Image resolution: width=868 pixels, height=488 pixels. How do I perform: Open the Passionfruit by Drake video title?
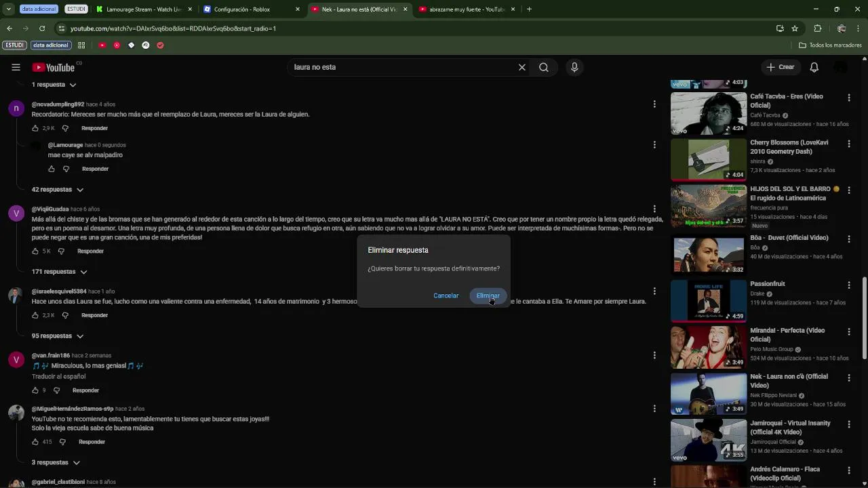click(x=767, y=284)
